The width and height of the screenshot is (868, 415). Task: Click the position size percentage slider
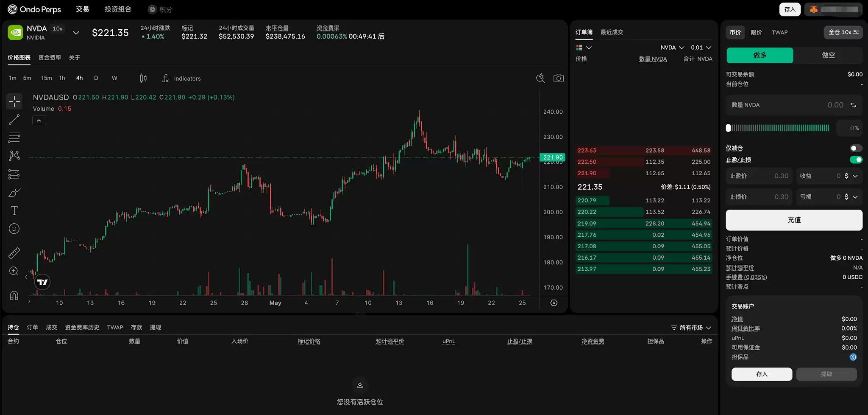[x=778, y=128]
